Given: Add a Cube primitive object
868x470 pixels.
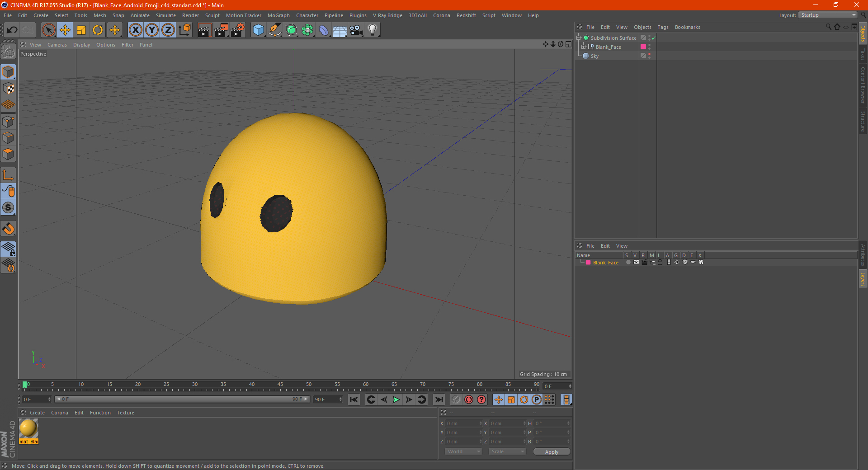Looking at the screenshot, I should (258, 30).
